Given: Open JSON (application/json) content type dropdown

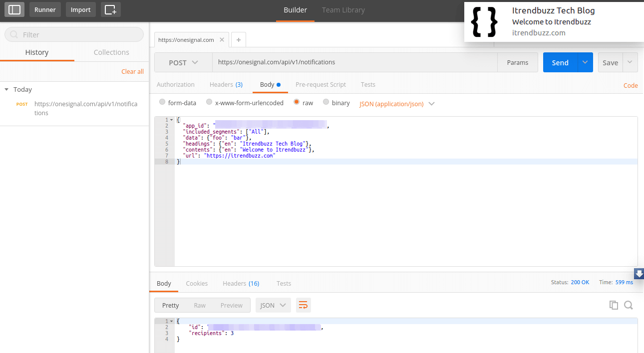Looking at the screenshot, I should pyautogui.click(x=397, y=104).
